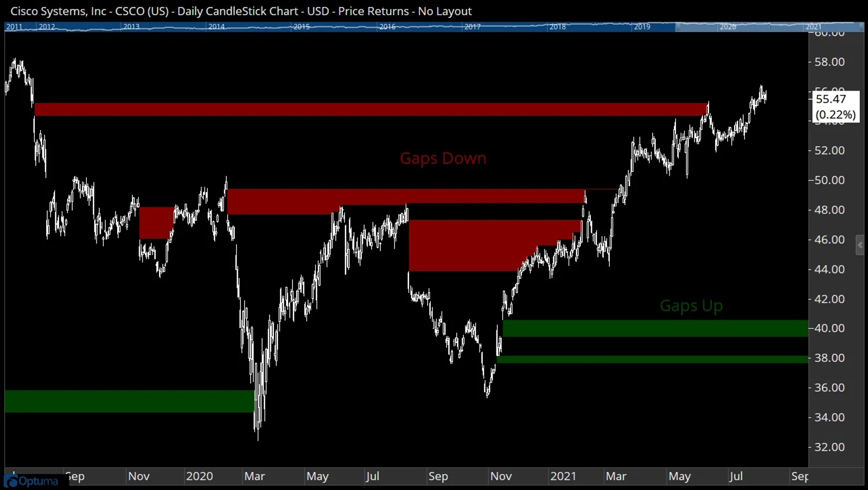The height and width of the screenshot is (490, 868).
Task: Jump to 2018 in the timeline overview bar
Action: pos(558,27)
